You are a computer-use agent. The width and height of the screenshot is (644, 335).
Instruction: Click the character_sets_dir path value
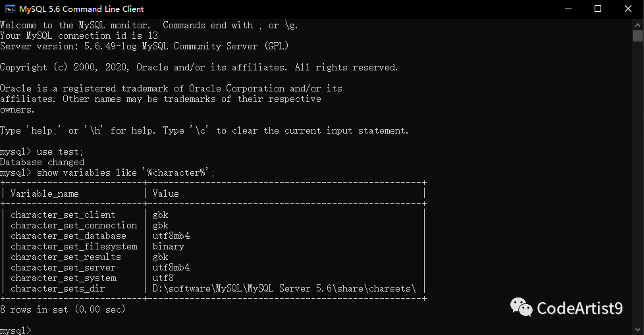[x=284, y=289]
